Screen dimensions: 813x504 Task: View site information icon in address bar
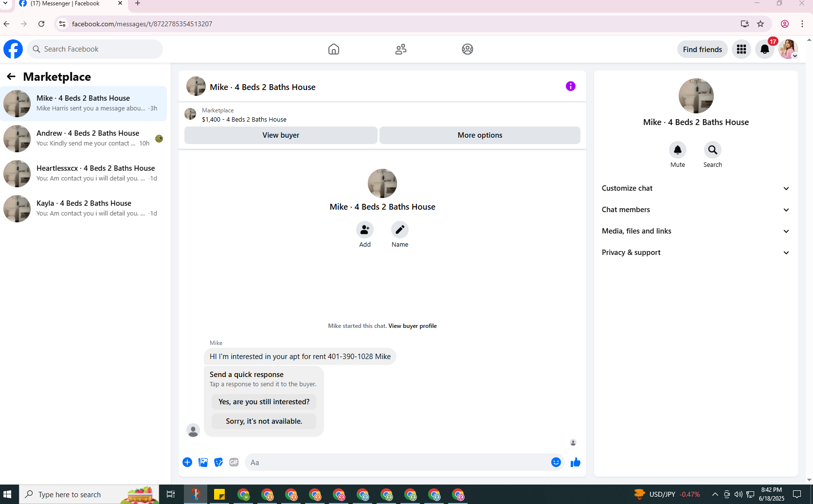(62, 24)
